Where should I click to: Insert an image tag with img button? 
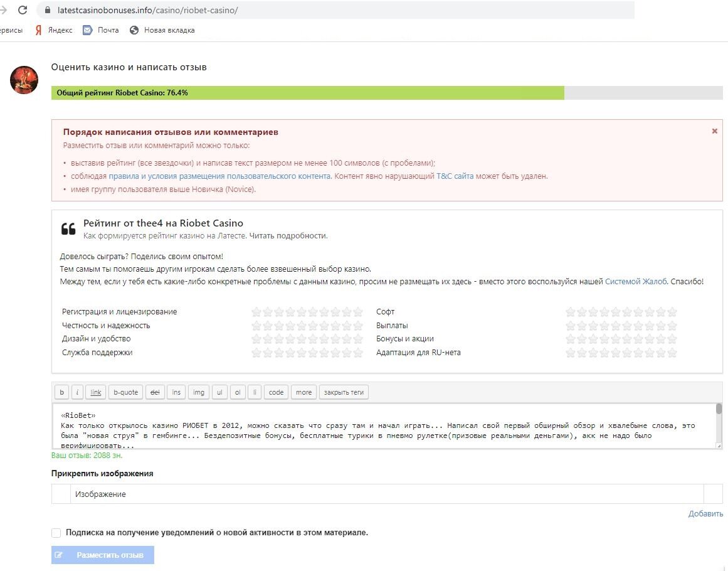pos(198,392)
